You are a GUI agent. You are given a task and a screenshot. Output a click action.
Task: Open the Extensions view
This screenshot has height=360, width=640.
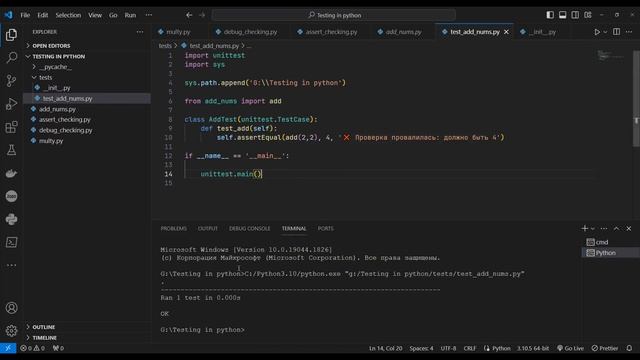pyautogui.click(x=11, y=127)
